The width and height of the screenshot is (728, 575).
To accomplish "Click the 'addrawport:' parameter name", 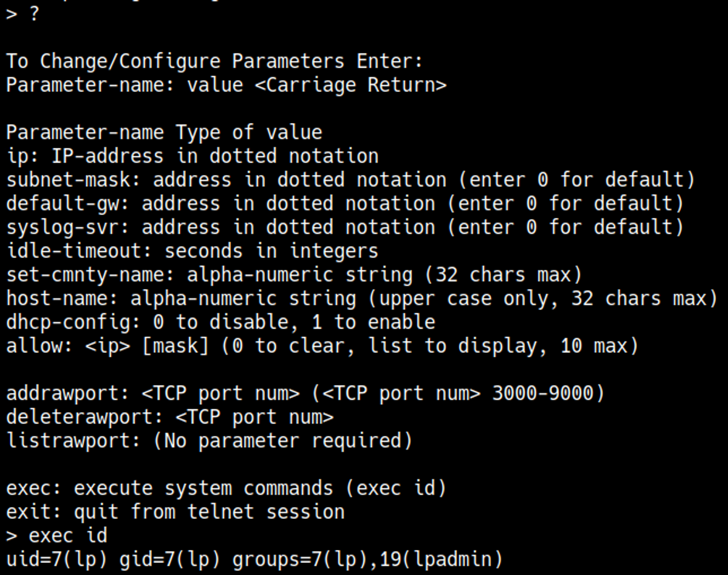I will (x=68, y=394).
